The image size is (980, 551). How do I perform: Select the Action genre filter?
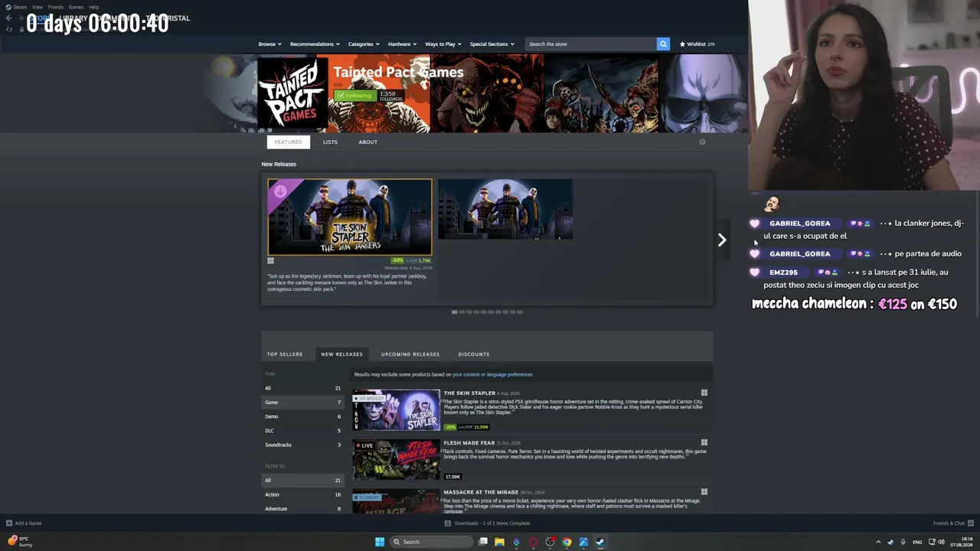coord(303,494)
